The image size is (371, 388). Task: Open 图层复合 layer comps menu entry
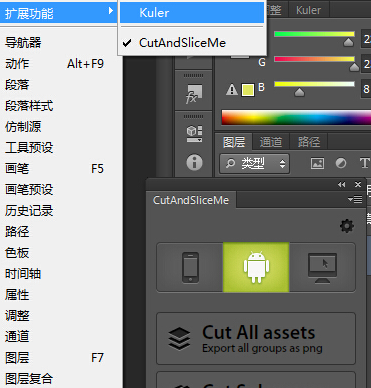pyautogui.click(x=60, y=379)
